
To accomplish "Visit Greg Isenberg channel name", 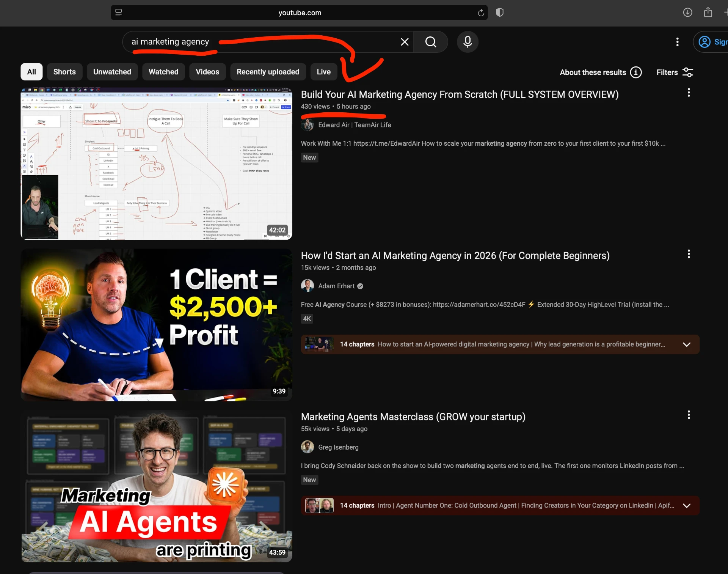I will 338,447.
